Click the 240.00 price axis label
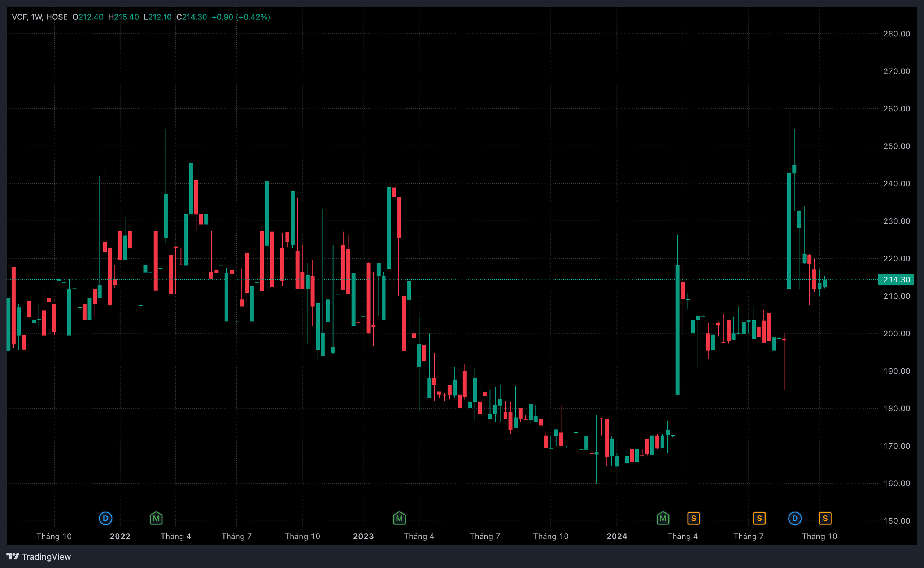 point(897,184)
